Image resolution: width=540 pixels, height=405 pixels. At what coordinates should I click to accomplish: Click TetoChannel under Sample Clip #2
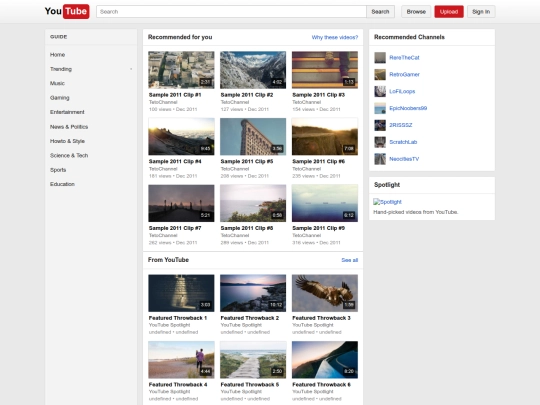pyautogui.click(x=235, y=102)
